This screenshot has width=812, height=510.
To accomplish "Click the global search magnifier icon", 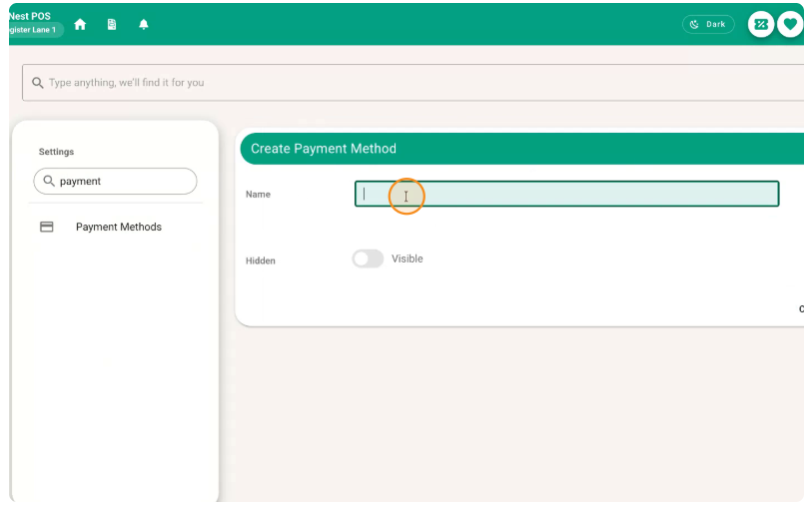I will [x=37, y=83].
